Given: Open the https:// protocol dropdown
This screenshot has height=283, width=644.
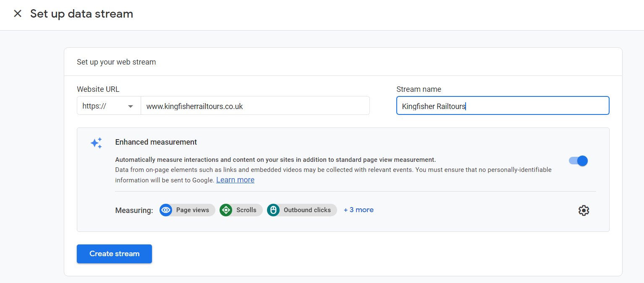Looking at the screenshot, I should pyautogui.click(x=108, y=106).
